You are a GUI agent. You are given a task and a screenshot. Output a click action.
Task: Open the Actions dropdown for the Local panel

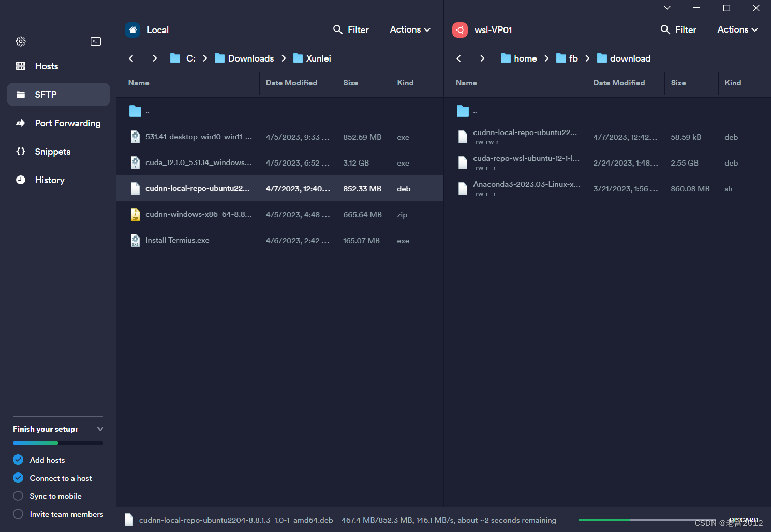409,29
